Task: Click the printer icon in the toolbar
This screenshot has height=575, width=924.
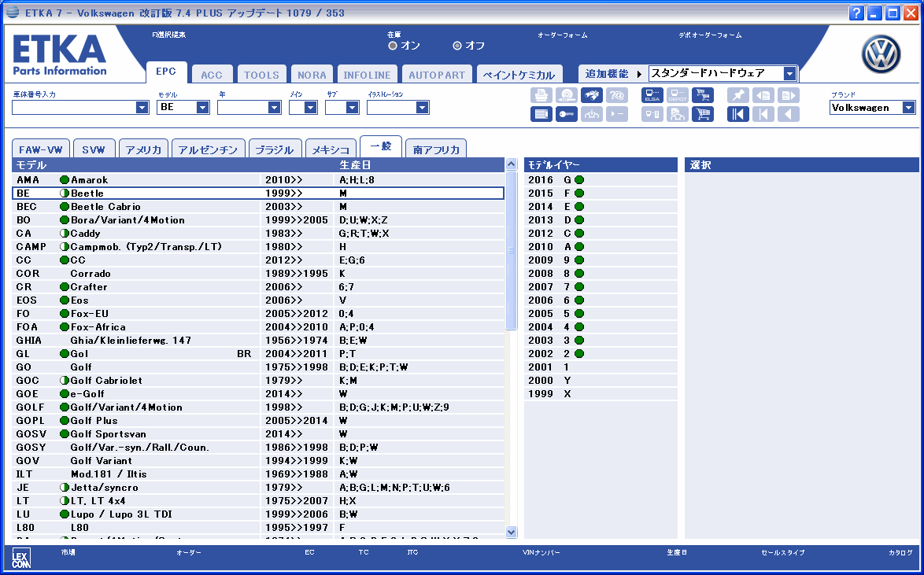Action: coord(541,95)
